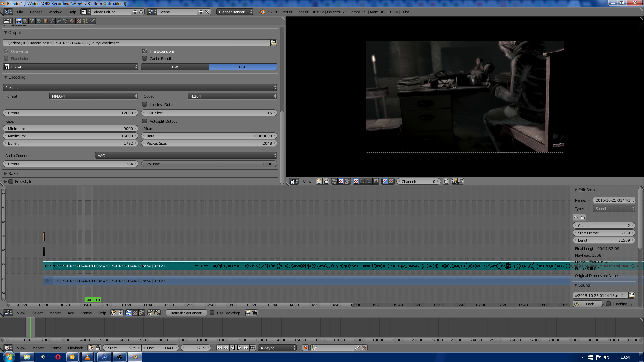Open the Particles tab (sparkles icon)
This screenshot has width=644, height=362.
(85, 21)
